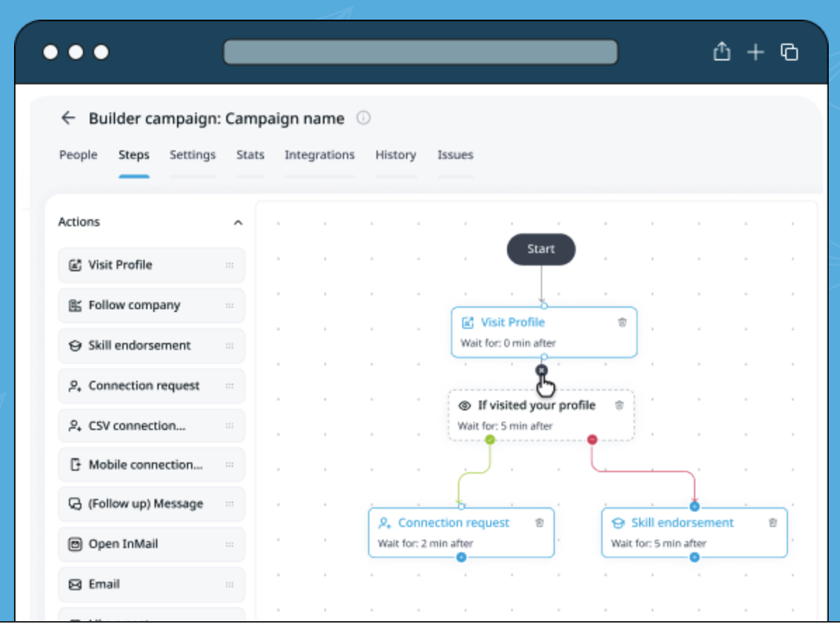Collapse the Actions panel
The height and width of the screenshot is (631, 840).
coord(238,221)
